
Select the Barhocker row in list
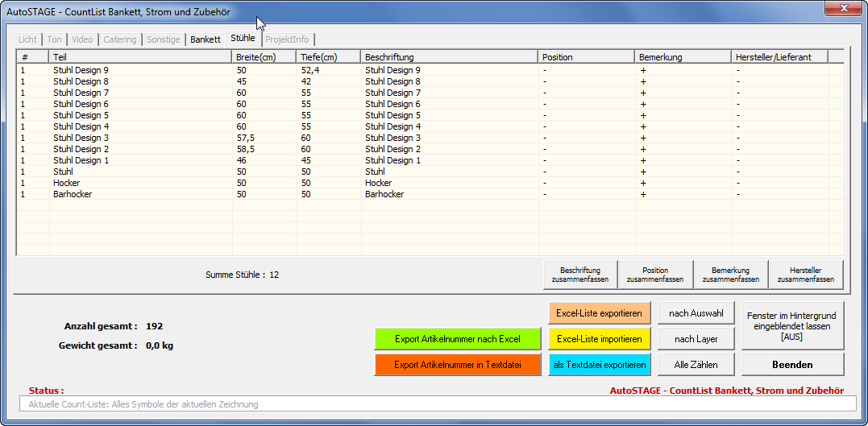click(71, 194)
